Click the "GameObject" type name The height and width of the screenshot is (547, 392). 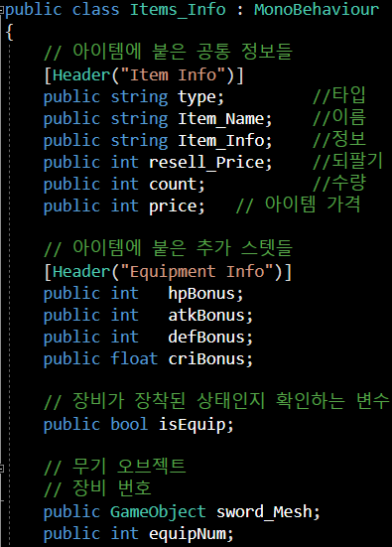(158, 512)
